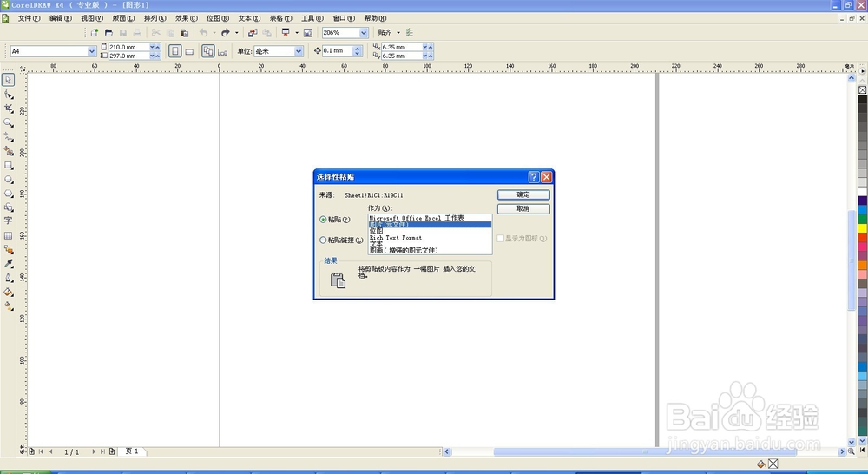Click the Application Launcher icon
Image resolution: width=868 pixels, height=474 pixels.
(286, 33)
